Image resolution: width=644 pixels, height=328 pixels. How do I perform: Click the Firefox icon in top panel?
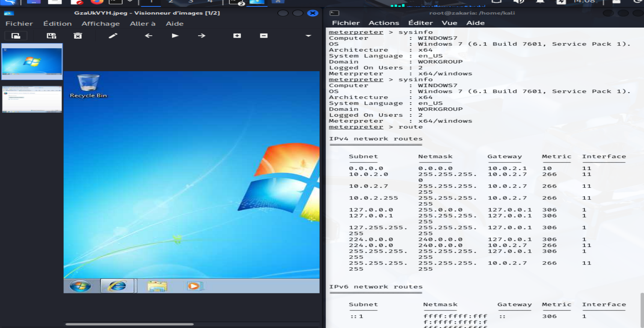point(97,2)
